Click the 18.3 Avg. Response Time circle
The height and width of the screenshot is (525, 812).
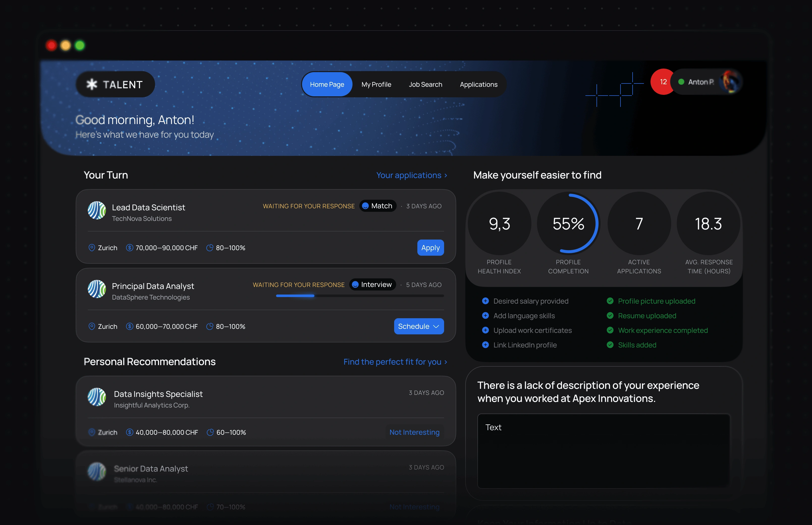tap(708, 224)
